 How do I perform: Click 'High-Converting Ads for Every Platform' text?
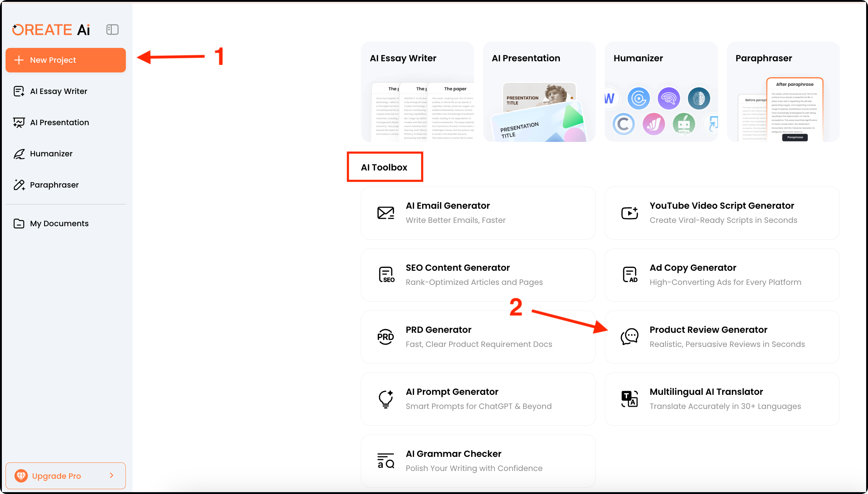click(725, 282)
